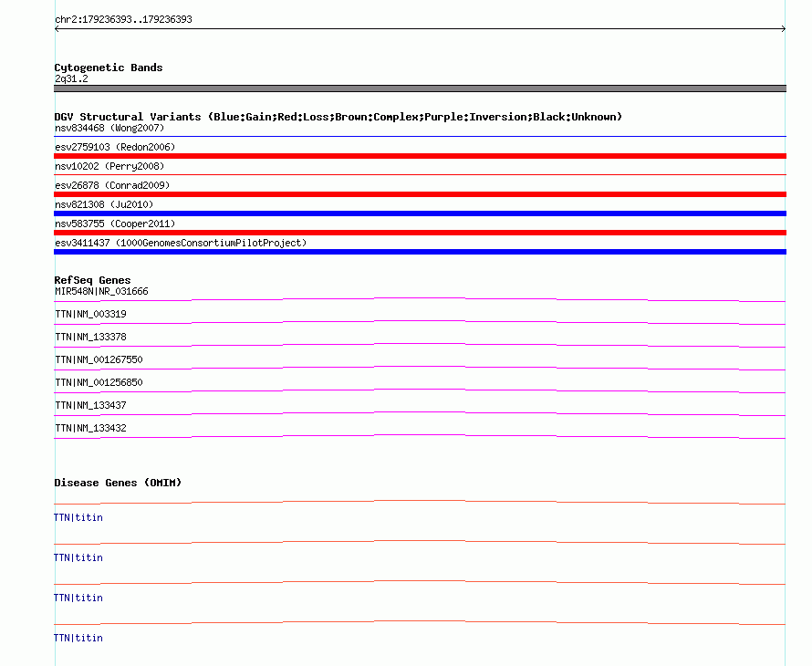Click TTN|NM_001256850 transcript label
The height and width of the screenshot is (666, 812).
[x=99, y=382]
